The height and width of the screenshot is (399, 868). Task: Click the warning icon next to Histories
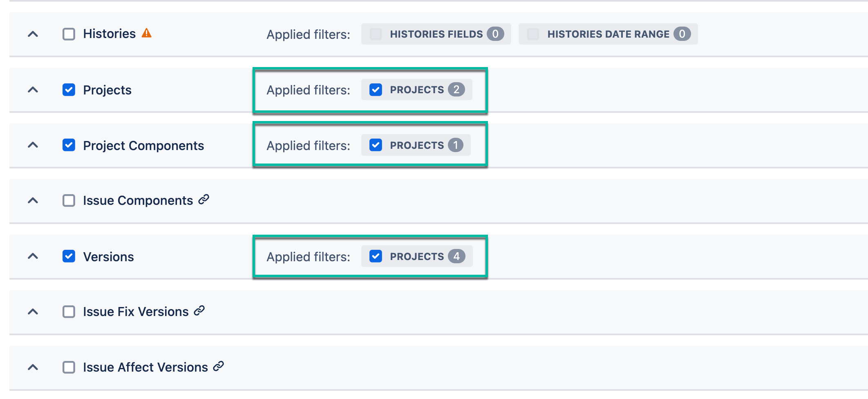tap(147, 33)
